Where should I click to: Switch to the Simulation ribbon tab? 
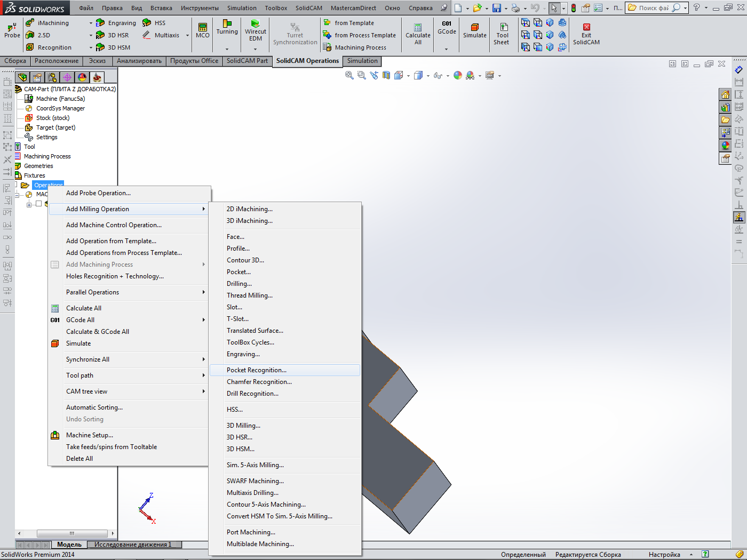pyautogui.click(x=362, y=61)
